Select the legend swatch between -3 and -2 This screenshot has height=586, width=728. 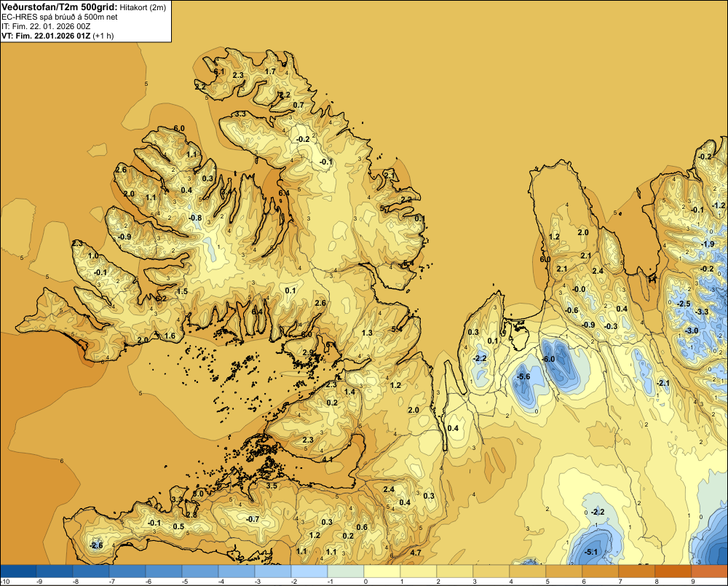273,571
